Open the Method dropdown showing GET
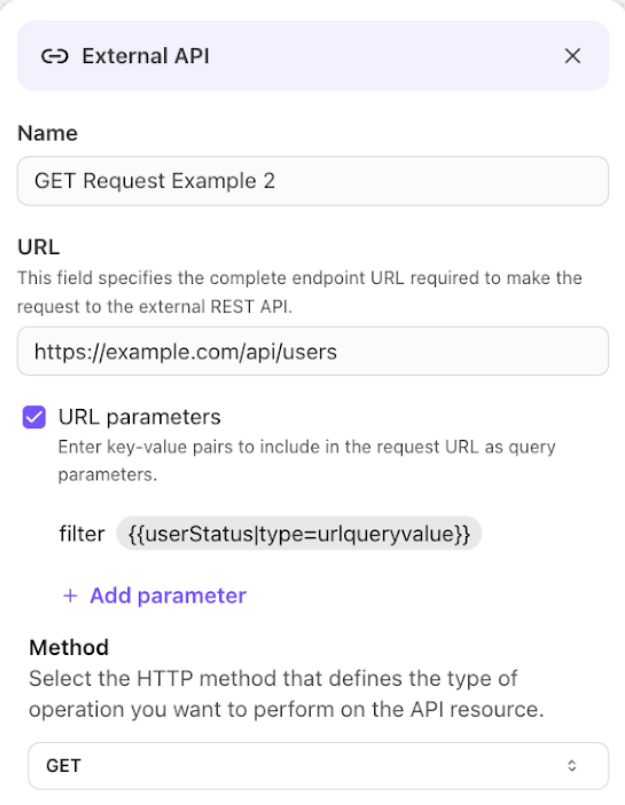The height and width of the screenshot is (805, 625). (318, 766)
